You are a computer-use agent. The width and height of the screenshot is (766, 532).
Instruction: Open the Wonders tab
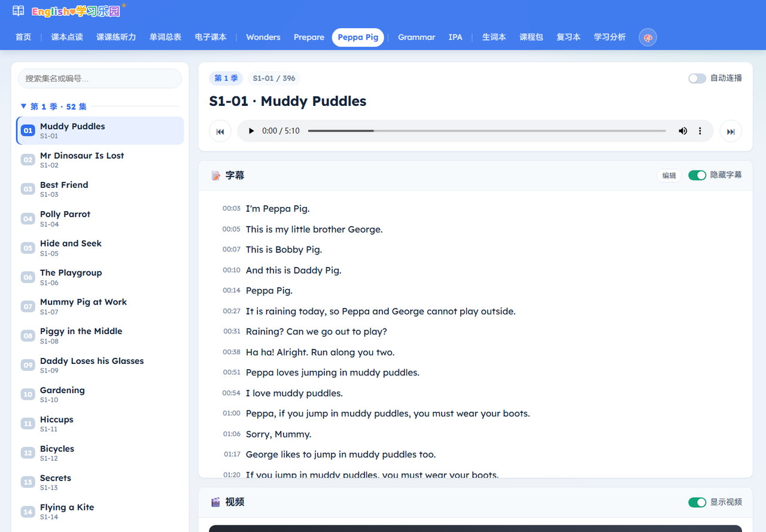(263, 37)
